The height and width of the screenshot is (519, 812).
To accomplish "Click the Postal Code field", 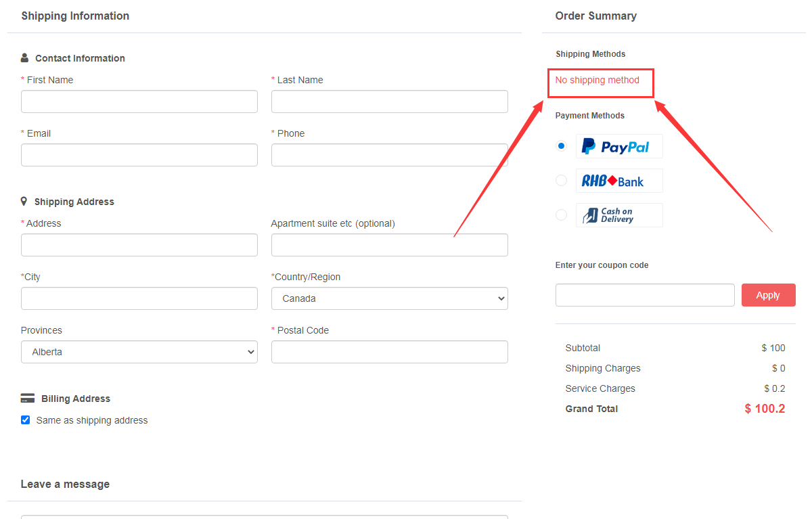I will [x=389, y=352].
